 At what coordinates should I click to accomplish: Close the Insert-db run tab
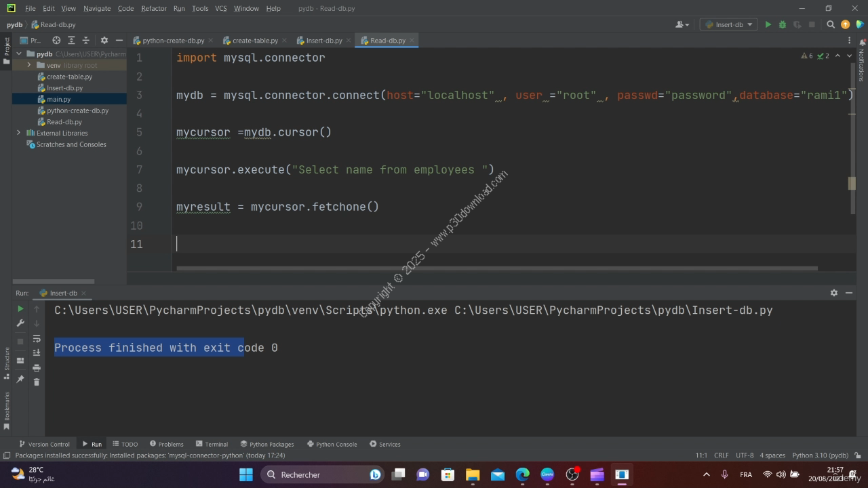[x=83, y=293]
